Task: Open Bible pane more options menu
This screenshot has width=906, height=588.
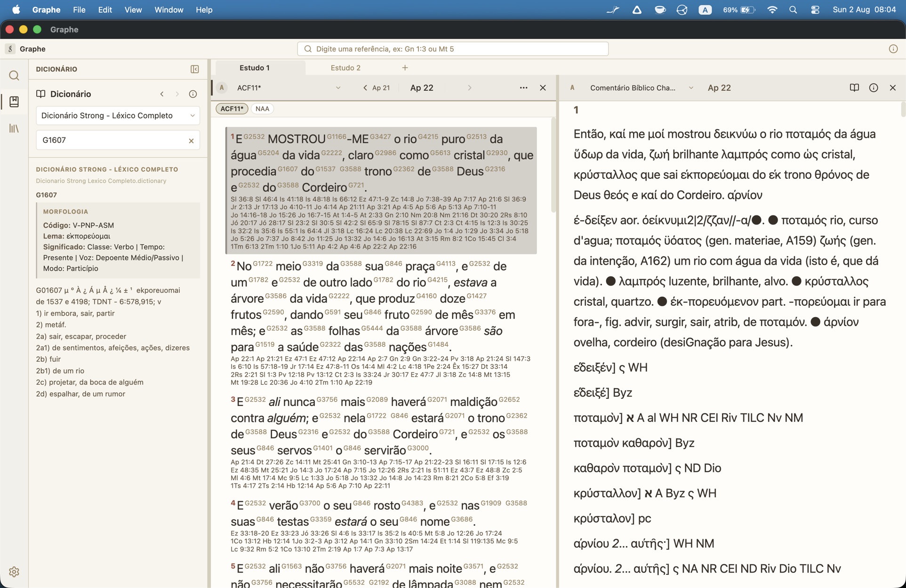Action: point(523,88)
